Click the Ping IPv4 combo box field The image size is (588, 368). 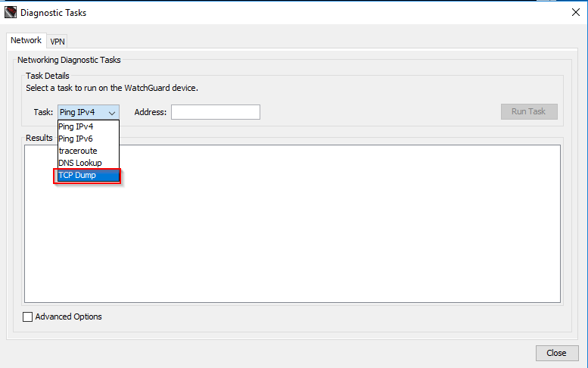click(x=80, y=112)
